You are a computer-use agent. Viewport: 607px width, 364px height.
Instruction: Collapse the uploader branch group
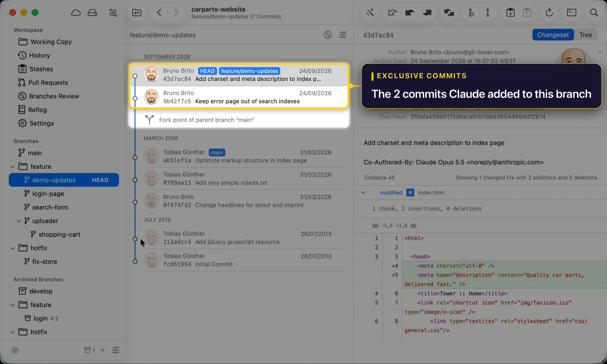click(19, 221)
